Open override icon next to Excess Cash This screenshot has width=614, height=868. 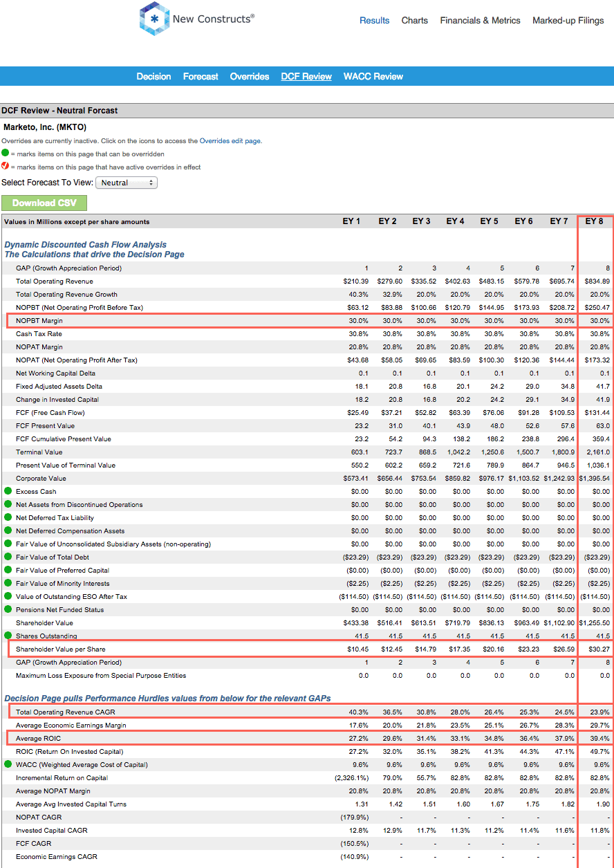8,492
